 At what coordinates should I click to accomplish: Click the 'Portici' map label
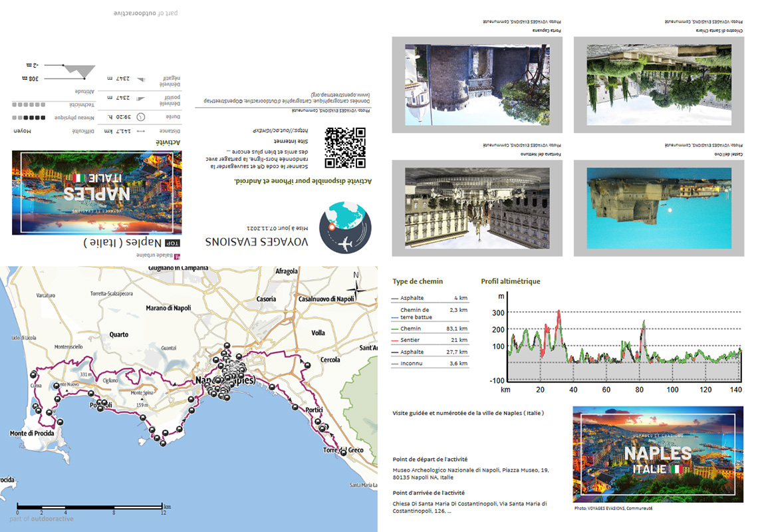point(314,410)
